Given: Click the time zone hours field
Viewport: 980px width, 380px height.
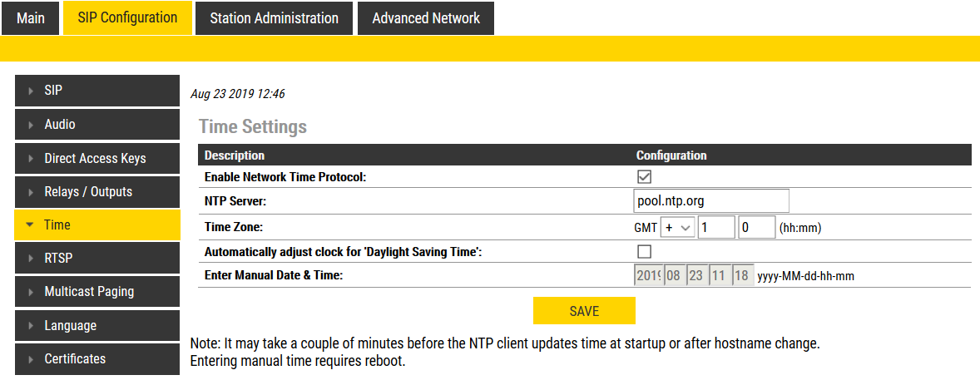Looking at the screenshot, I should click(715, 228).
